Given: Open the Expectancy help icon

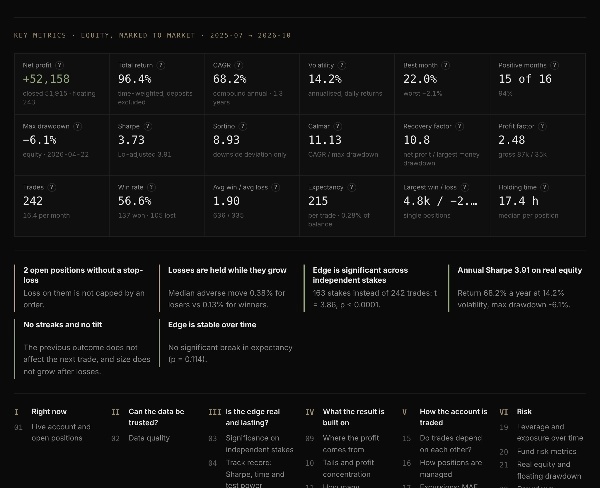Looking at the screenshot, I should (352, 188).
